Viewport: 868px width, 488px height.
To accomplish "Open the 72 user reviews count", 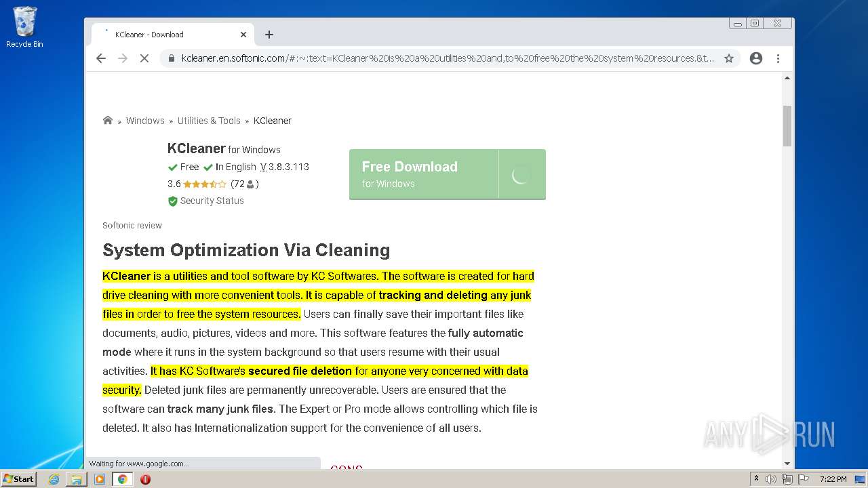I will coord(245,184).
